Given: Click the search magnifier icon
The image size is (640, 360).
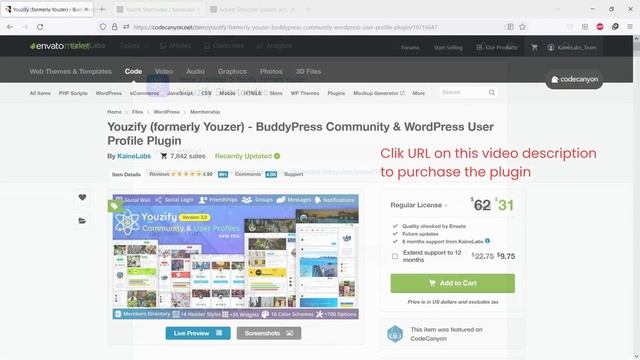Looking at the screenshot, I should [x=492, y=92].
